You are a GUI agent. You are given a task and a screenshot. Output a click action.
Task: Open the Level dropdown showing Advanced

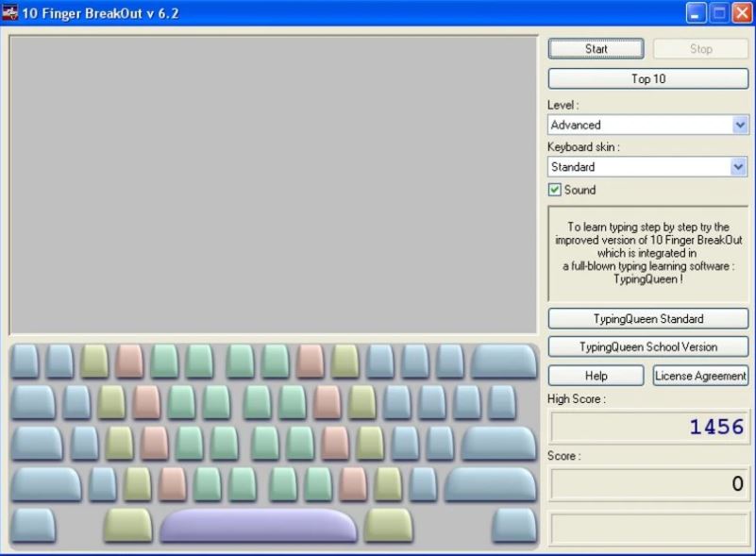648,125
